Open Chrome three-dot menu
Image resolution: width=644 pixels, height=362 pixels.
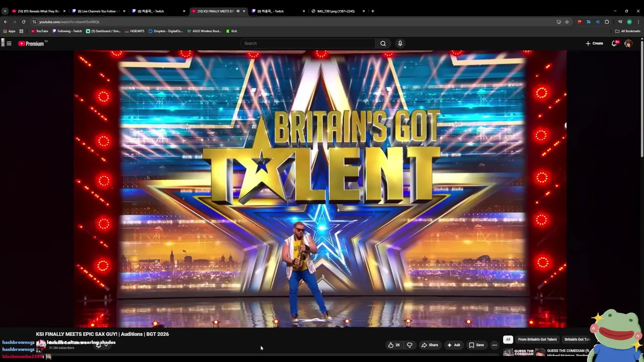pos(638,22)
